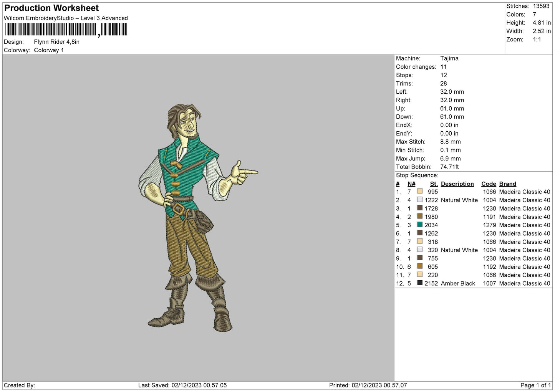Click the barcode below the worksheet title
Viewport: 555px width, 392px height.
click(x=66, y=30)
